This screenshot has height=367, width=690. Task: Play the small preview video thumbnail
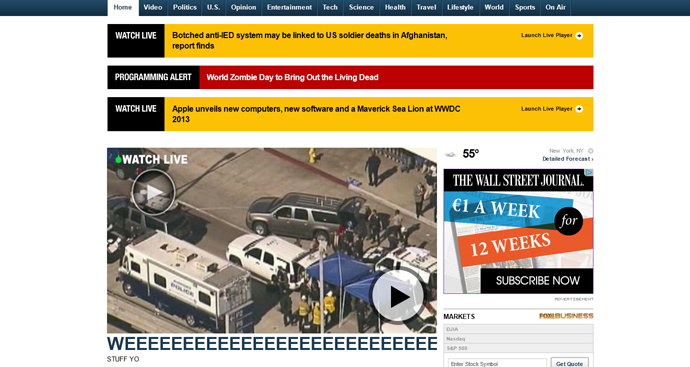pyautogui.click(x=154, y=192)
